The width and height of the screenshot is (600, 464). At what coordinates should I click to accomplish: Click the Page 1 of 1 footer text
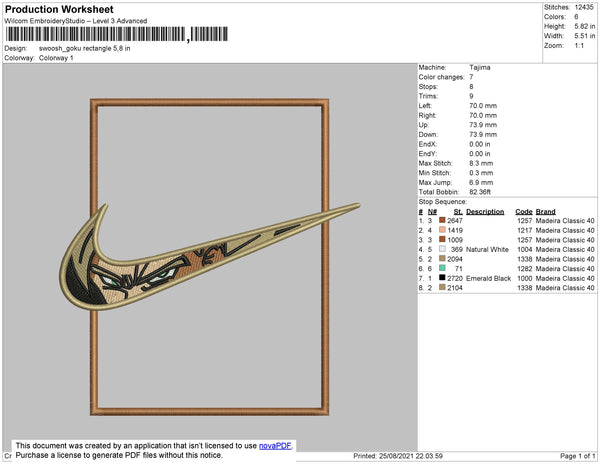coord(577,456)
